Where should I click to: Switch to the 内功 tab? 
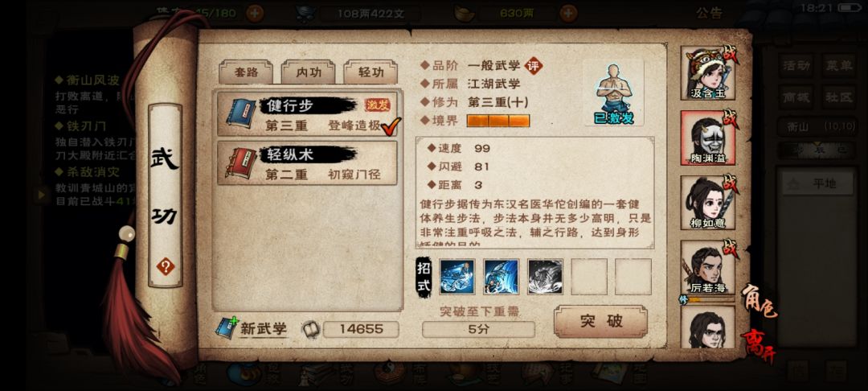point(308,72)
